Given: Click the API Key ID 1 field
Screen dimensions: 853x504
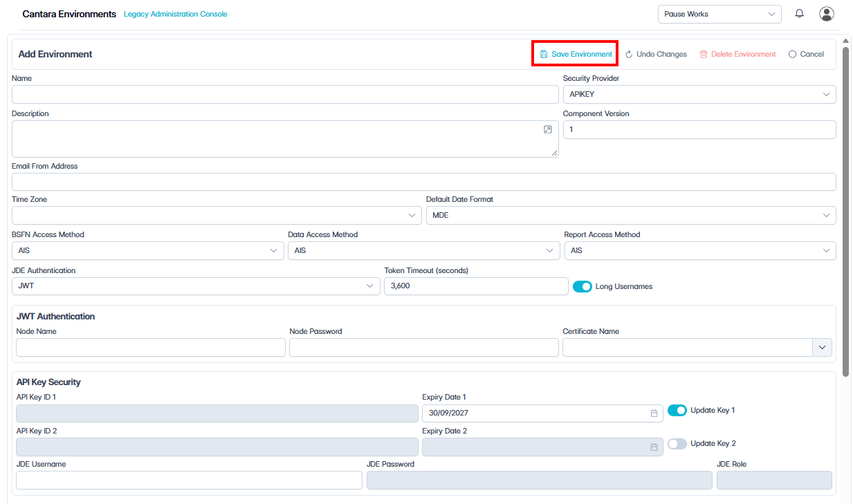Looking at the screenshot, I should 217,413.
